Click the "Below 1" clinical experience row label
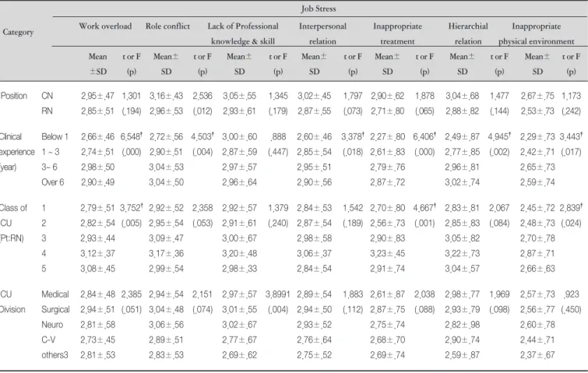Viewport: 588px width, 373px height. tap(55, 137)
